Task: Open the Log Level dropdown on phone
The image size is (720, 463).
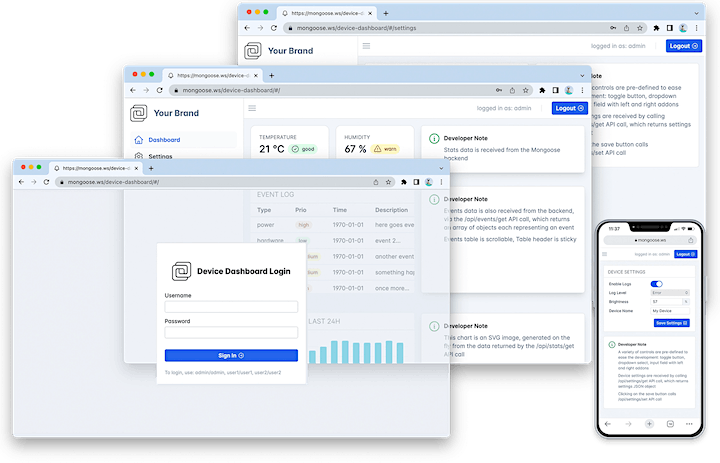Action: [672, 292]
